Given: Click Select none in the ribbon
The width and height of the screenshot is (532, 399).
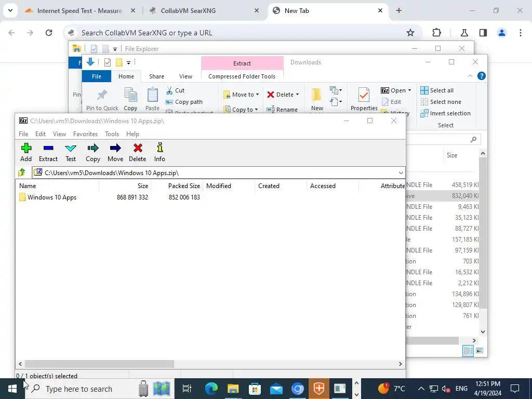Looking at the screenshot, I should 441,102.
